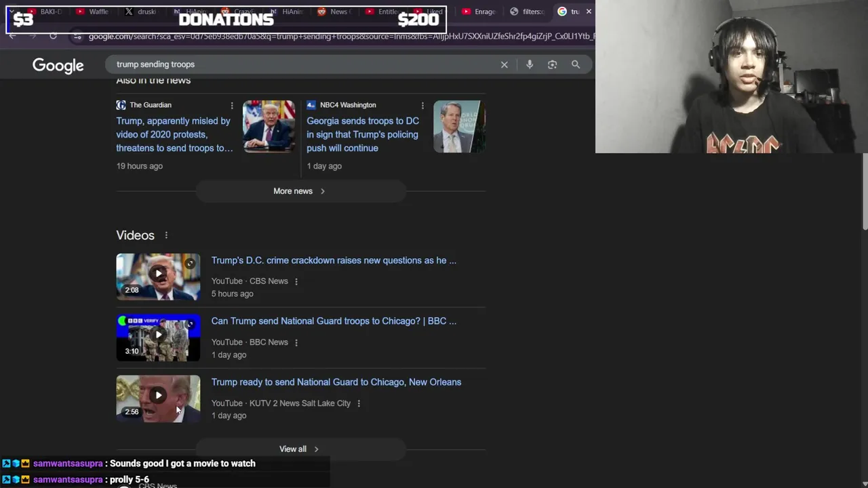Click the 'trump sending troops' search field

[305, 64]
